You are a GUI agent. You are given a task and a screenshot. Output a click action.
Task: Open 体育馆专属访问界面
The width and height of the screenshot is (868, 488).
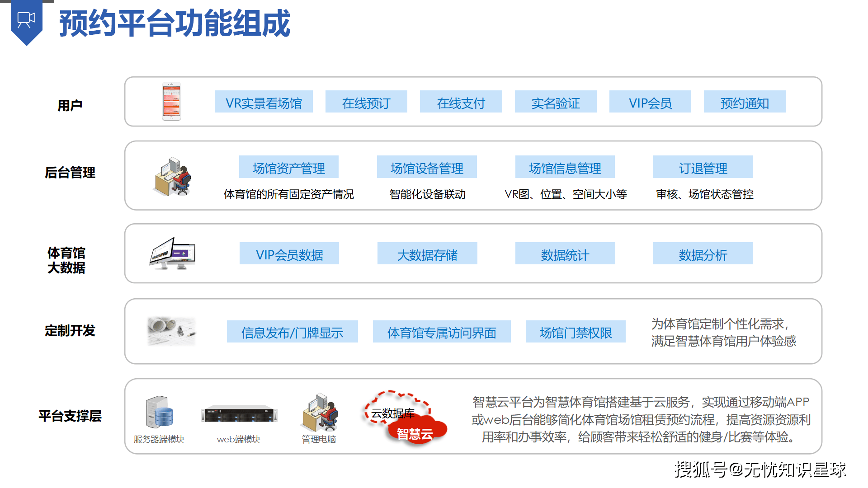coord(442,332)
